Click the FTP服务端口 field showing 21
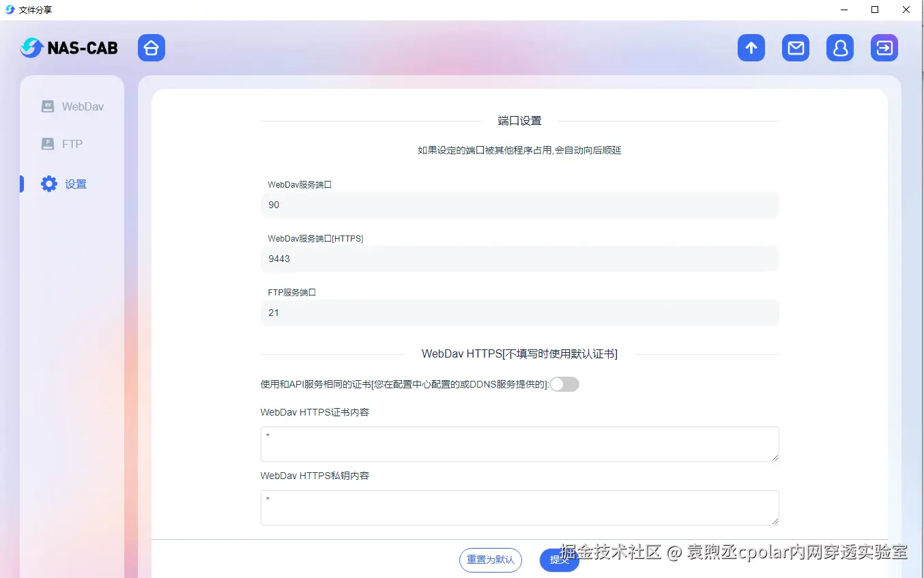 [x=519, y=313]
